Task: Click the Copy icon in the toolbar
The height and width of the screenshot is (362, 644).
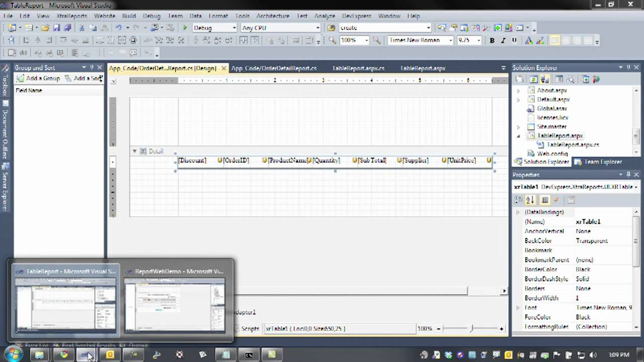Action: point(93,28)
